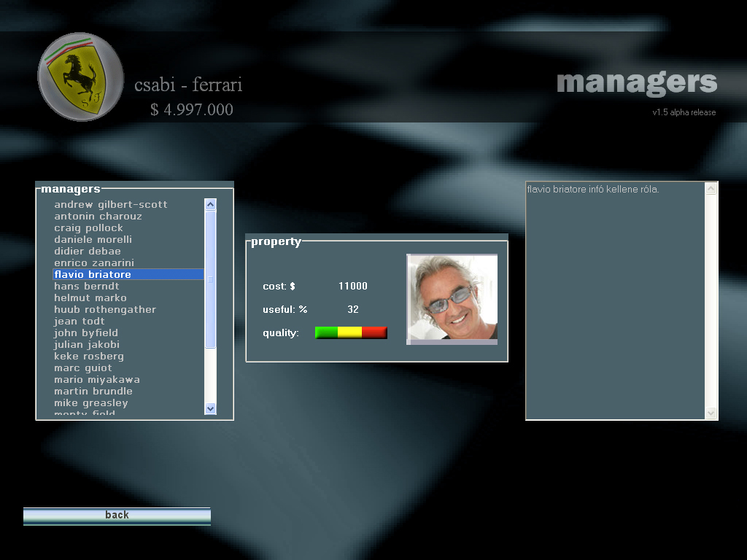Image resolution: width=747 pixels, height=560 pixels.
Task: Click the red section of quality bar
Action: click(374, 332)
